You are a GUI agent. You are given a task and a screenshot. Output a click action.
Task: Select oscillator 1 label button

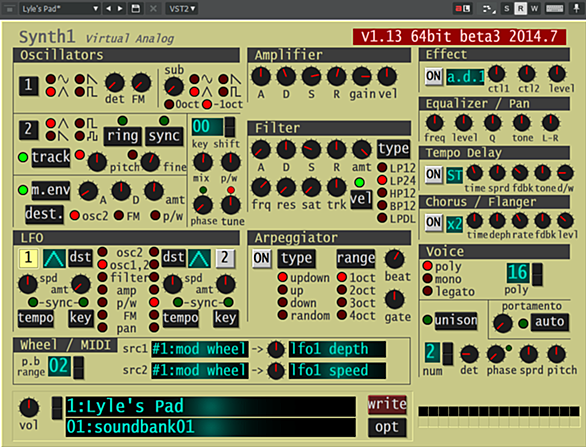(28, 86)
